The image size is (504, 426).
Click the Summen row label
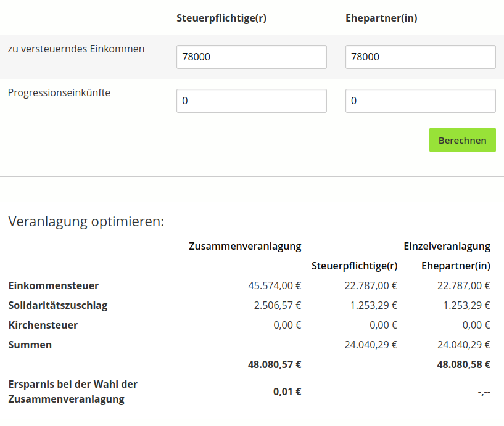(x=30, y=345)
